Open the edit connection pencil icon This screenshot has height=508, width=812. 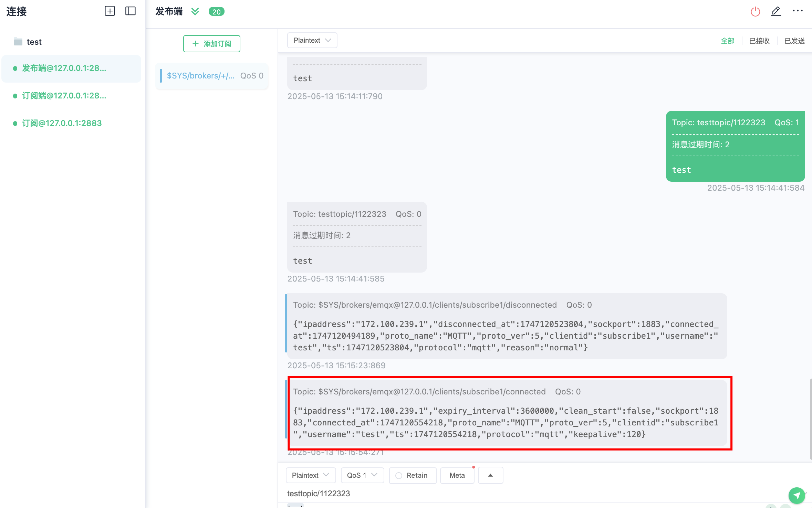click(x=776, y=11)
